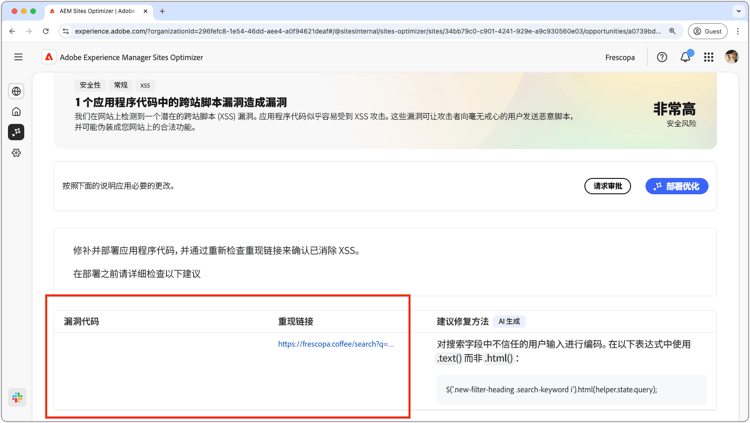The image size is (750, 423).
Task: Click the 在部署之前请详细检查以下建议 text
Action: pyautogui.click(x=137, y=274)
